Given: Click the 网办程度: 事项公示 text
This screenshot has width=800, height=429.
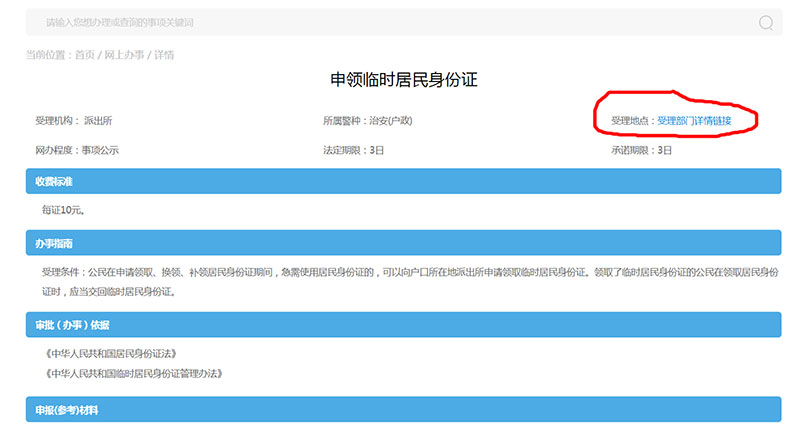Looking at the screenshot, I should 77,150.
